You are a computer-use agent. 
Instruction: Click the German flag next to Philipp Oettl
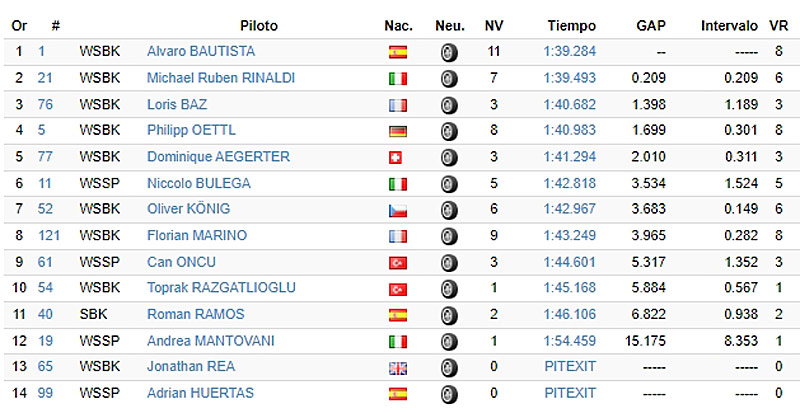tap(397, 130)
